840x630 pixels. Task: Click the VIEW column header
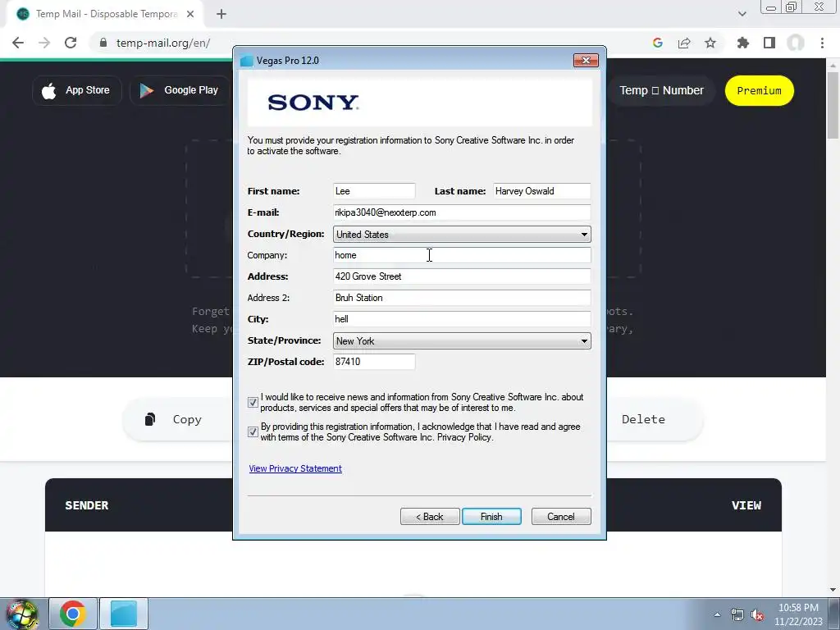click(x=746, y=505)
